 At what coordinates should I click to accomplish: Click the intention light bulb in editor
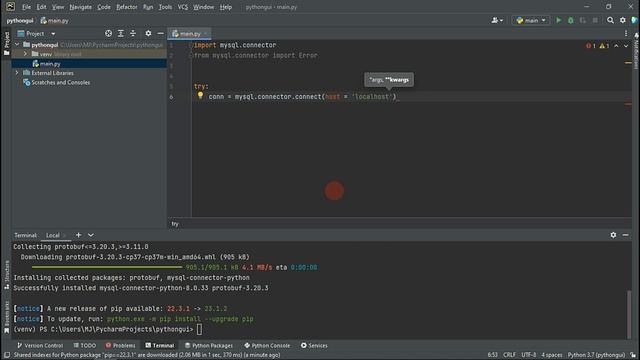(200, 95)
